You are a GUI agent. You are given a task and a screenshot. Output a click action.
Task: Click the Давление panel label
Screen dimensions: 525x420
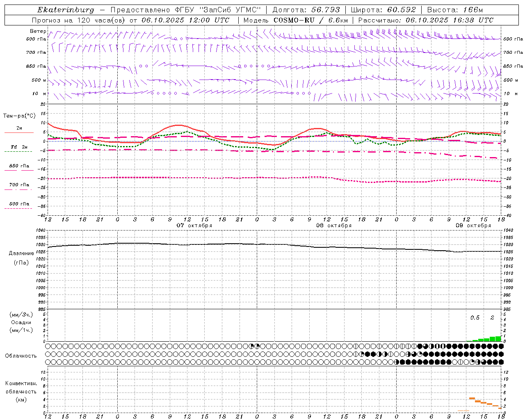point(21,253)
